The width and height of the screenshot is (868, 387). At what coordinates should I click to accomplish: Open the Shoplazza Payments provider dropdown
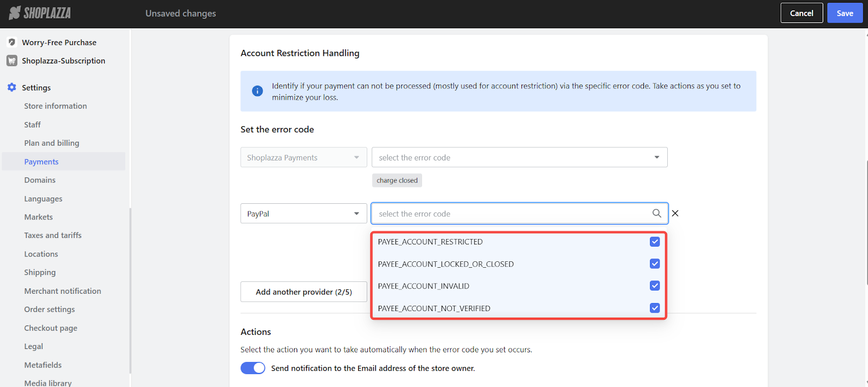tap(304, 158)
